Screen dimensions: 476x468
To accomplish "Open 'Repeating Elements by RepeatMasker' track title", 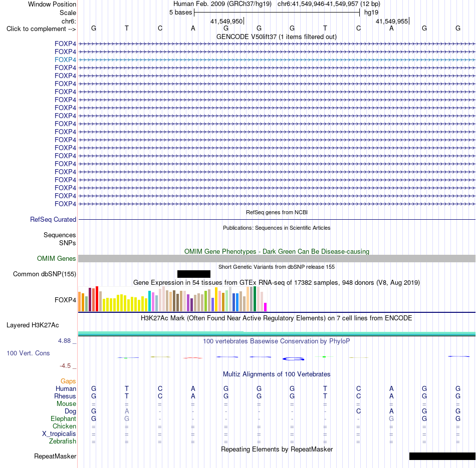I will 277,449.
